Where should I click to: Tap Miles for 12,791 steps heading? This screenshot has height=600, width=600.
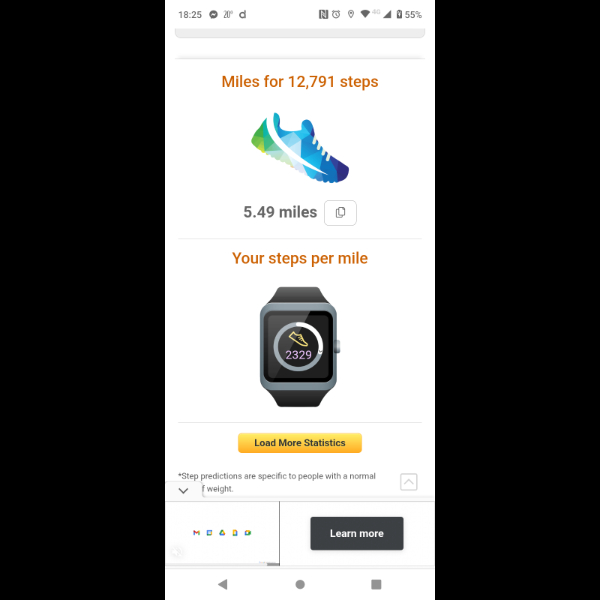point(300,82)
